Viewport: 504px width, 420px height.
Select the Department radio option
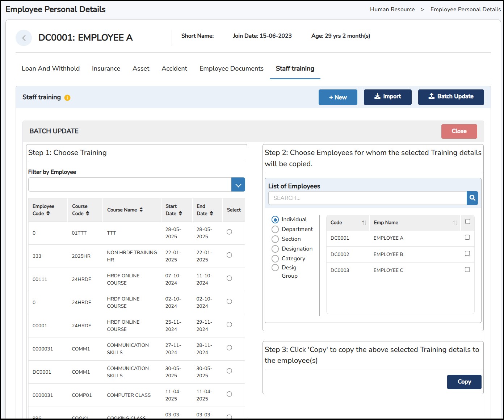click(x=275, y=229)
